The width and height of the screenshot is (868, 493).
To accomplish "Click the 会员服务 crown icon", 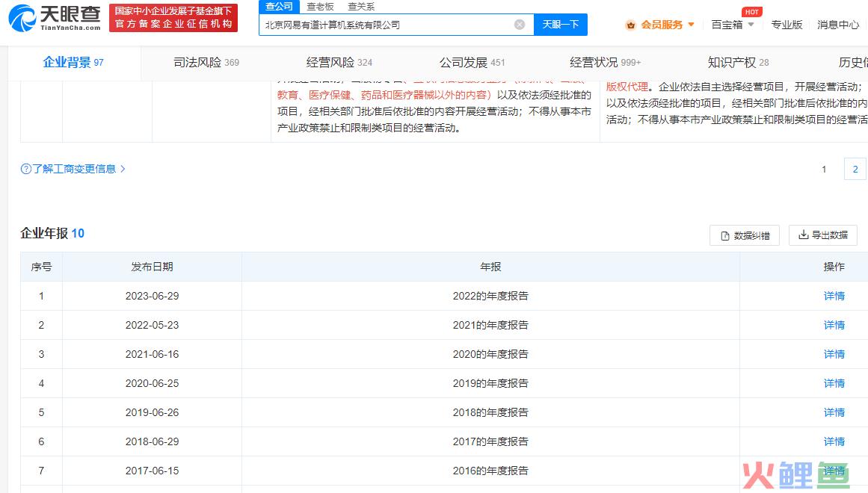I will [x=630, y=25].
